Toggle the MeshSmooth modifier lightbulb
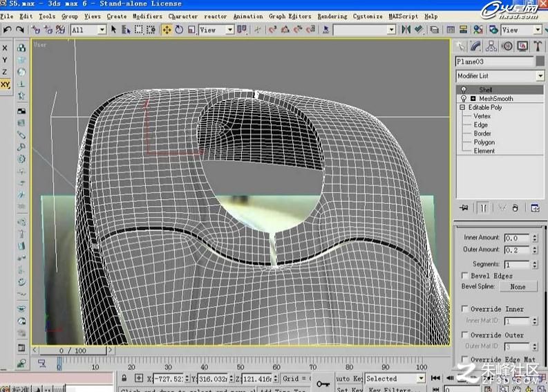Screen dimensions: 548x392 pyautogui.click(x=464, y=99)
